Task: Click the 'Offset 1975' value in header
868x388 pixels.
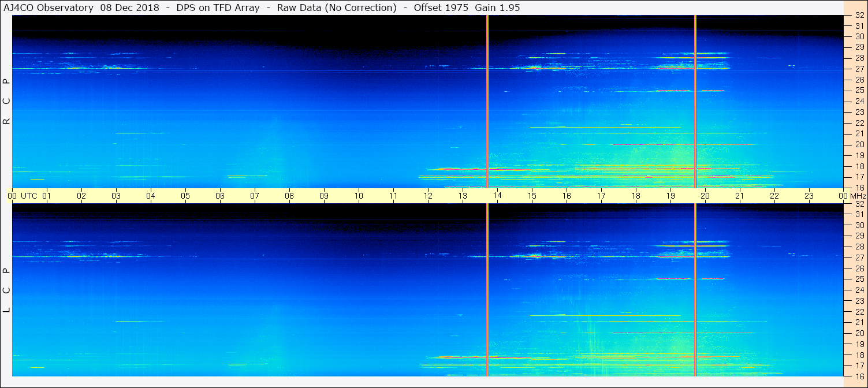Action: (x=441, y=8)
